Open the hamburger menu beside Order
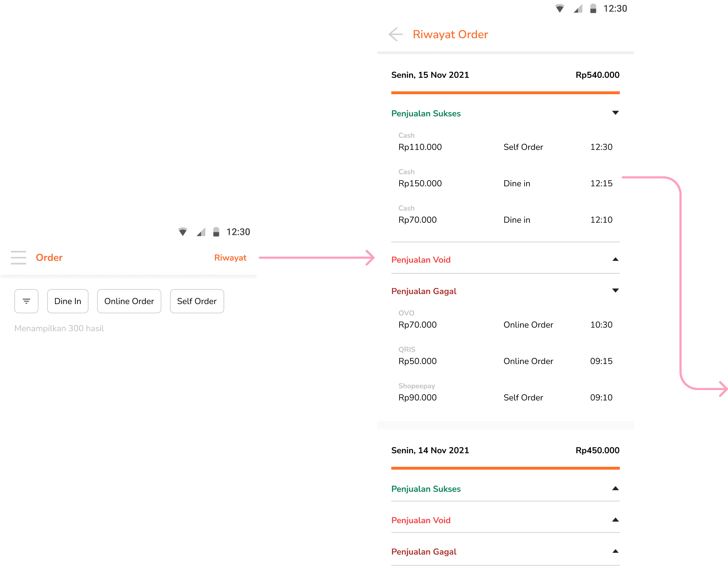 [x=19, y=257]
